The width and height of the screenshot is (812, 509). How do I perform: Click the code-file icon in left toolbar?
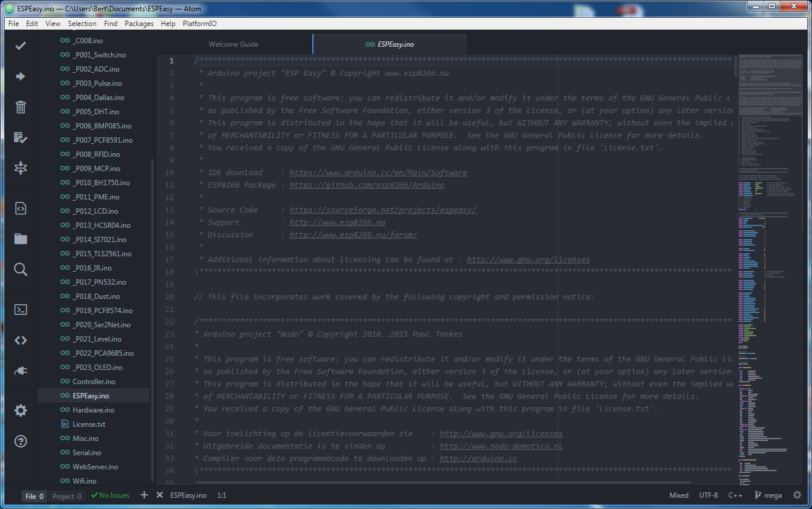(21, 208)
